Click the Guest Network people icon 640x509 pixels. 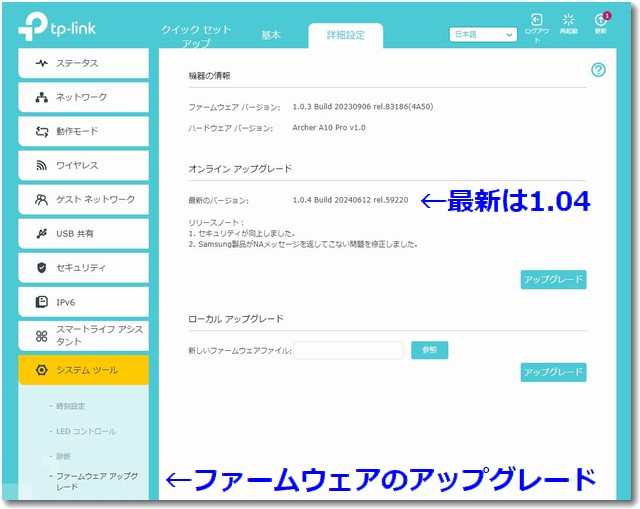click(x=41, y=199)
